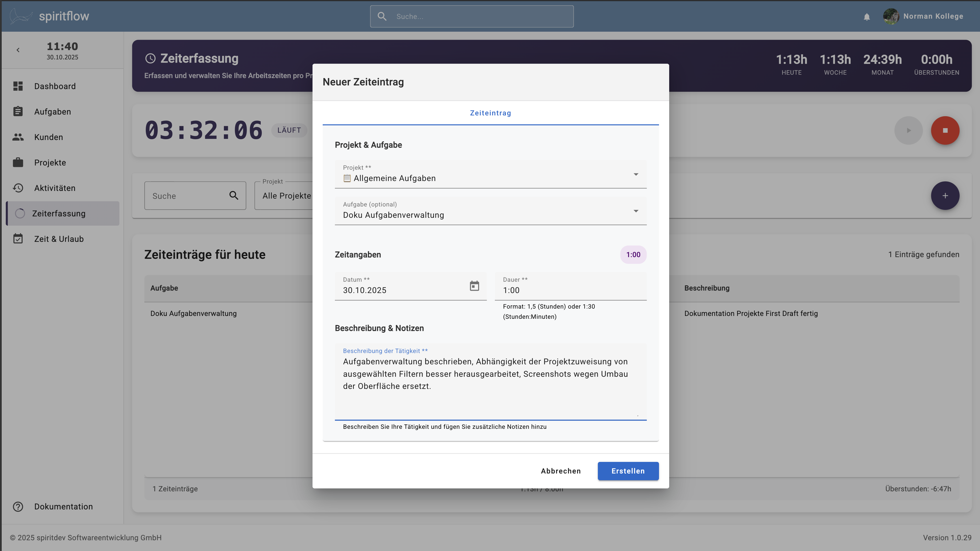980x551 pixels.
Task: Click the Zeiterfassung clock icon in header
Action: tap(150, 58)
